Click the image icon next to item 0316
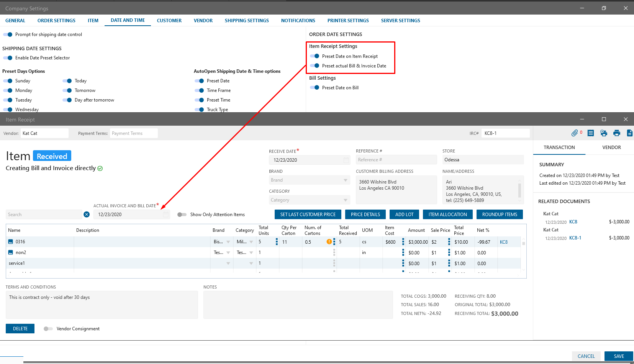Image resolution: width=634 pixels, height=364 pixels. click(11, 242)
